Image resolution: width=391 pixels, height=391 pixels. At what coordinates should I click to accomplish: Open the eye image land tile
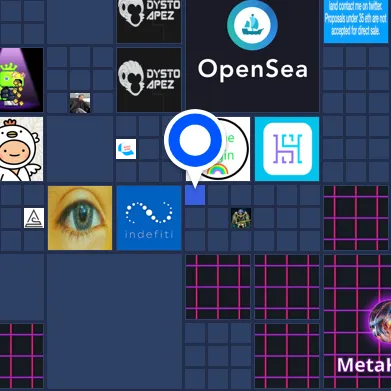tap(80, 218)
